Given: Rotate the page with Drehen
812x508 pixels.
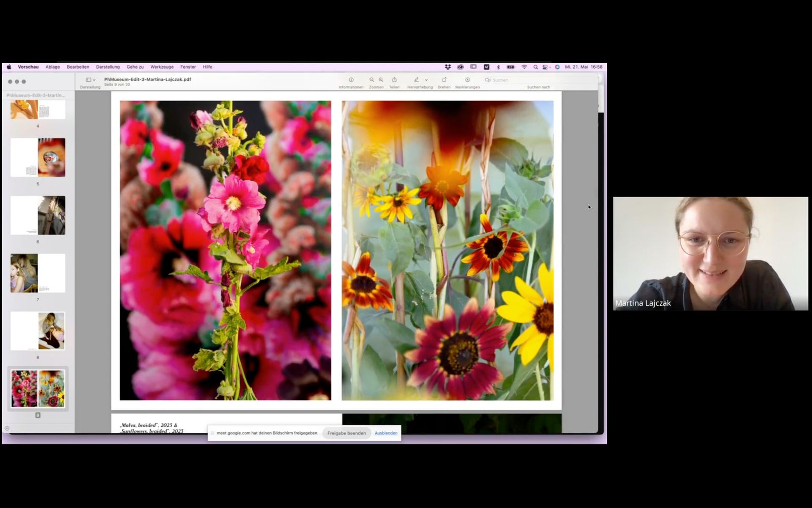Looking at the screenshot, I should pyautogui.click(x=444, y=80).
